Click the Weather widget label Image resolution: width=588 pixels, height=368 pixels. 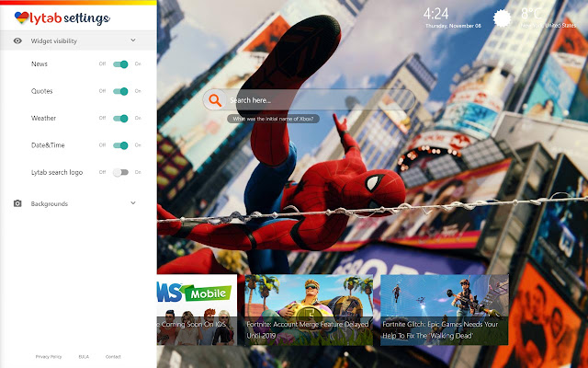tap(43, 118)
